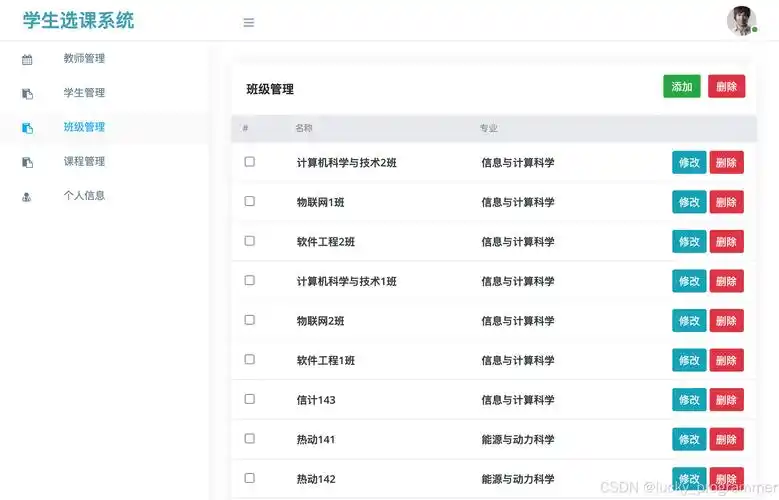The height and width of the screenshot is (500, 779).
Task: Click the blue icon beside 班级管理
Action: 27,128
